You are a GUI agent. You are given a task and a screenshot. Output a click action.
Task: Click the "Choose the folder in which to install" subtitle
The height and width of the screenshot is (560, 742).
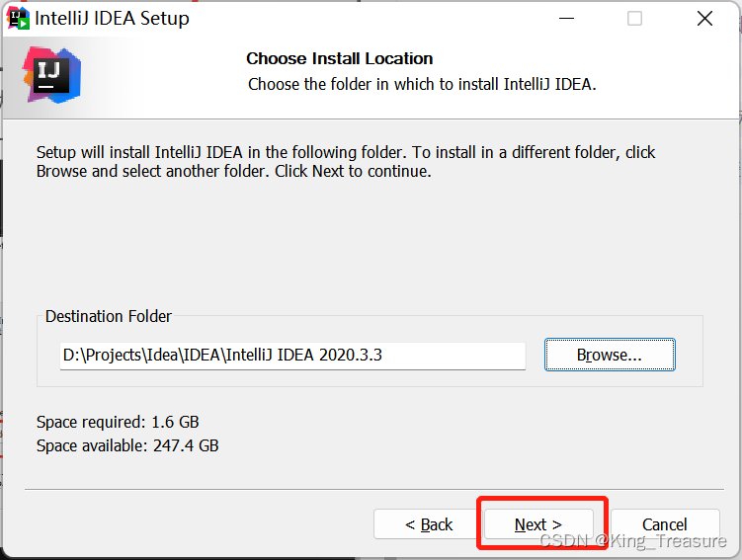click(422, 84)
